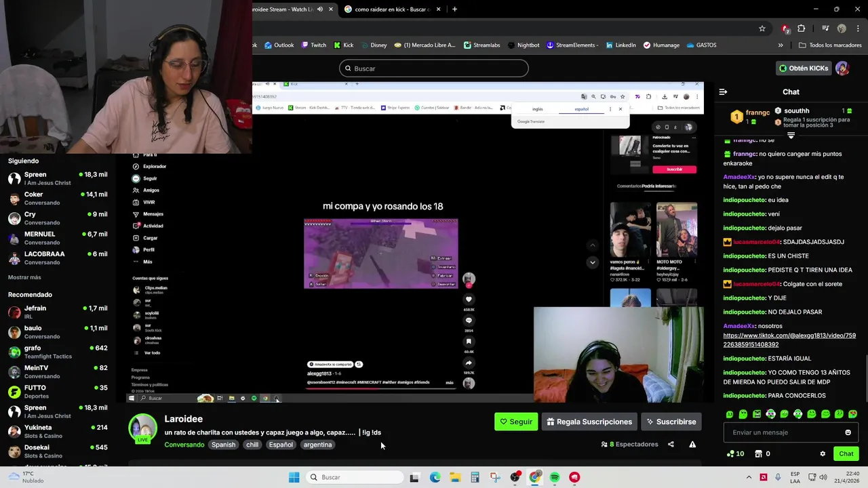Send message with the green Chat button
The height and width of the screenshot is (488, 868).
846,454
